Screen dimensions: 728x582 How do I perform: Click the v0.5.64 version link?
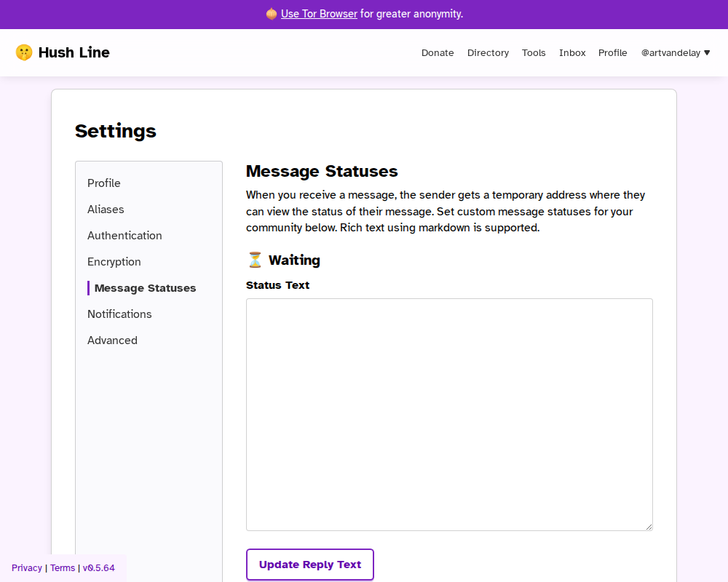pyautogui.click(x=98, y=567)
